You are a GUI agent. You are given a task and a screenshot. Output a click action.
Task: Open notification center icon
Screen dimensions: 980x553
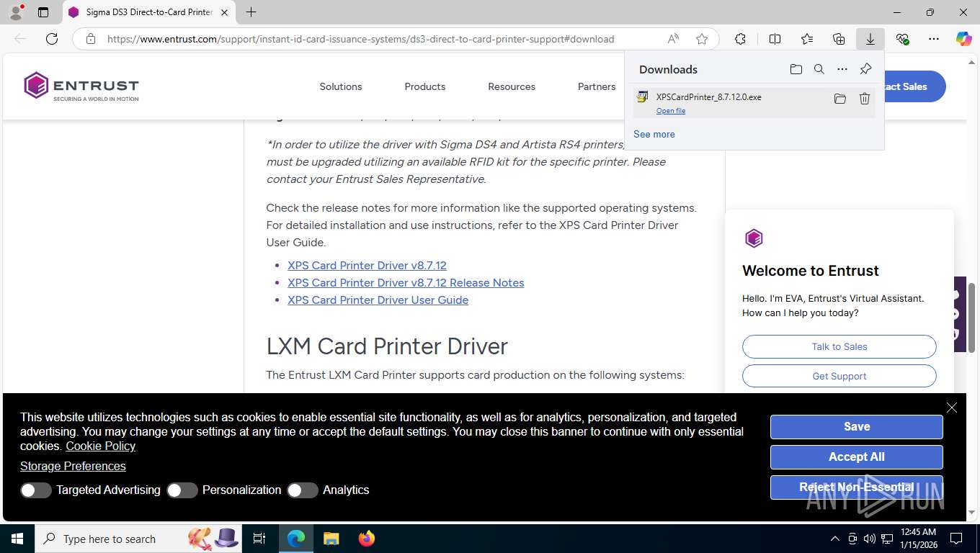[x=956, y=539]
